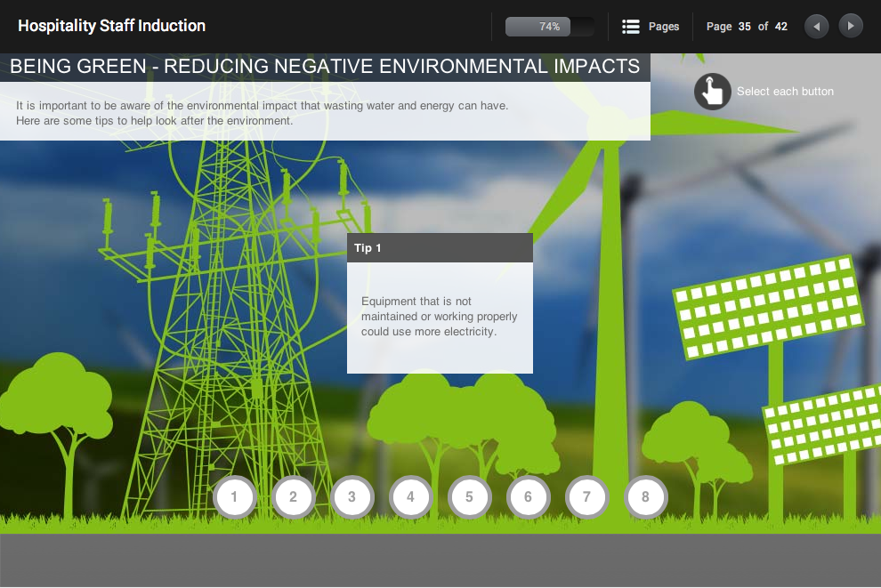Click the 74% progress bar
The image size is (881, 588).
click(x=549, y=27)
